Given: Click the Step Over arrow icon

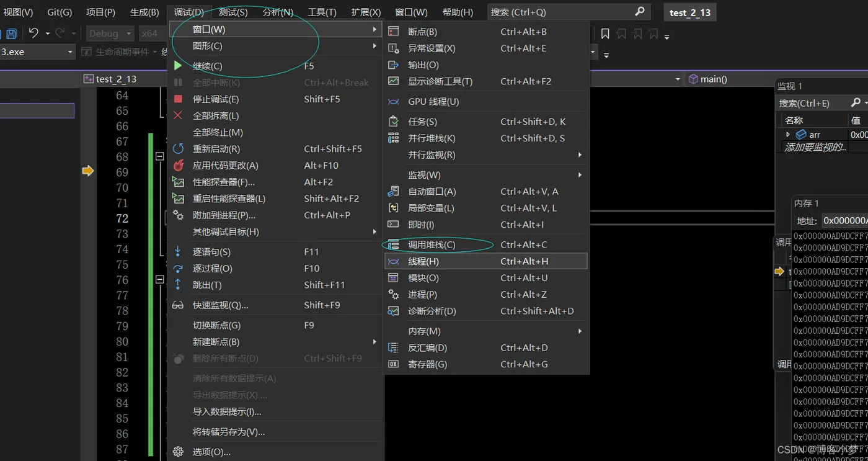Looking at the screenshot, I should pyautogui.click(x=178, y=268).
